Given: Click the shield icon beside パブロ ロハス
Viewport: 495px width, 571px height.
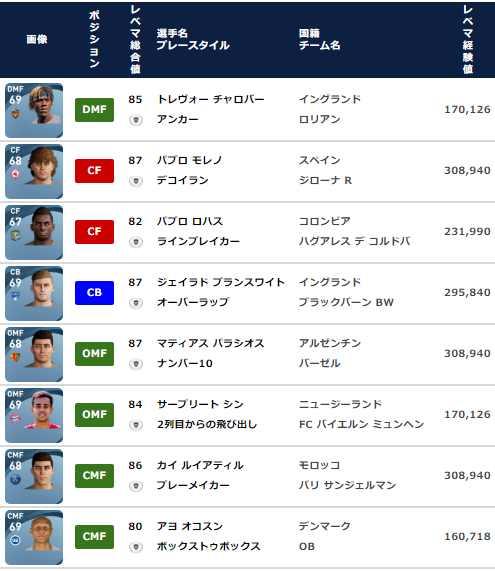Looking at the screenshot, I should coord(135,242).
